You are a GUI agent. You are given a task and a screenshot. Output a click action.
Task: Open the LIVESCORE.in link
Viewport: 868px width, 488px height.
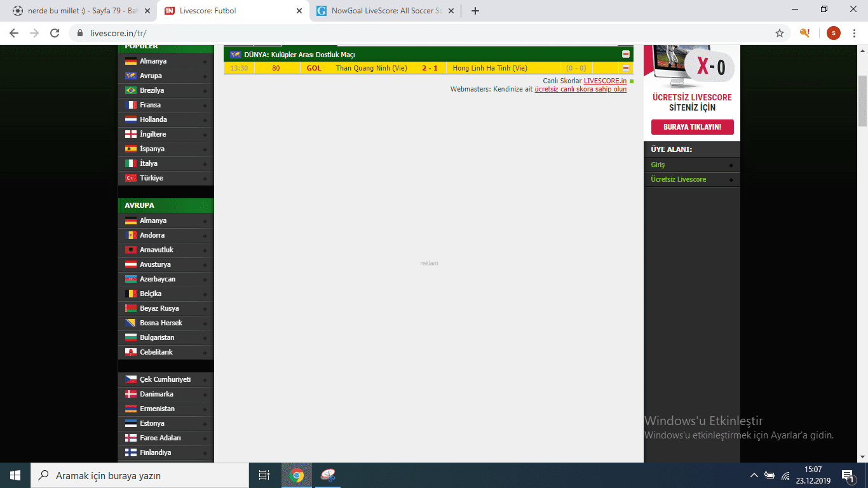pyautogui.click(x=605, y=81)
